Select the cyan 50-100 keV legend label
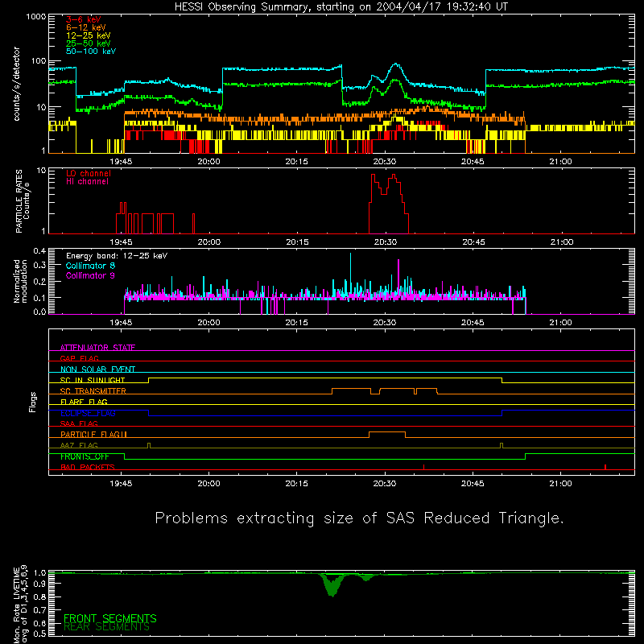 [91, 52]
